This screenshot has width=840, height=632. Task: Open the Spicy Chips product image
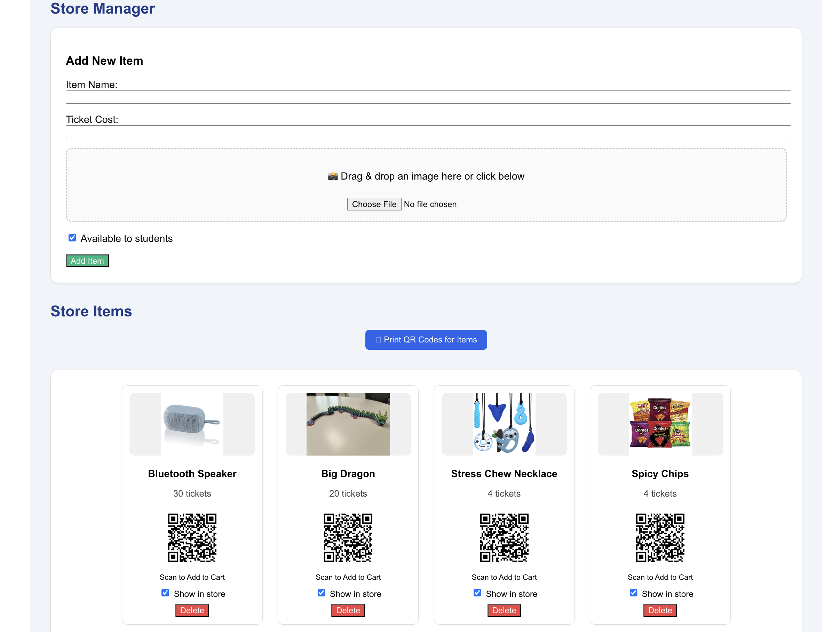[x=660, y=424]
